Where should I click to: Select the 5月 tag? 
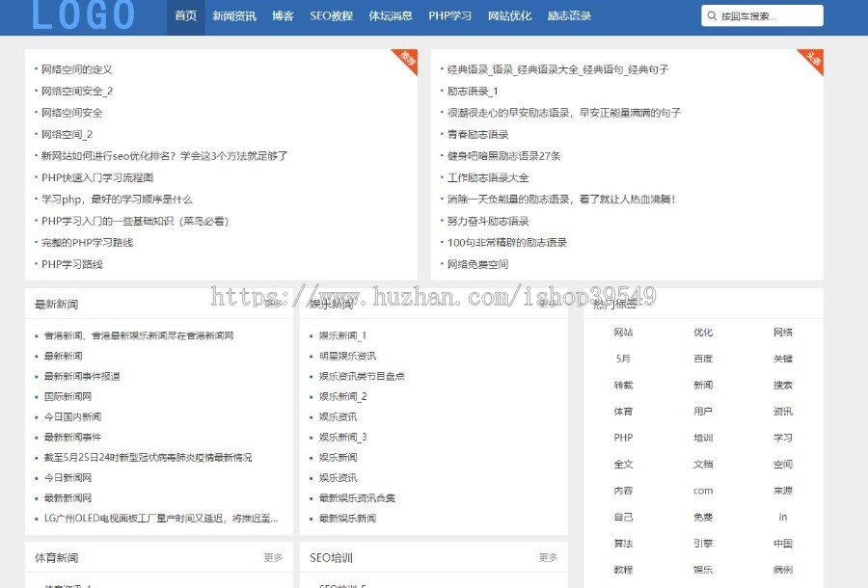click(x=623, y=359)
